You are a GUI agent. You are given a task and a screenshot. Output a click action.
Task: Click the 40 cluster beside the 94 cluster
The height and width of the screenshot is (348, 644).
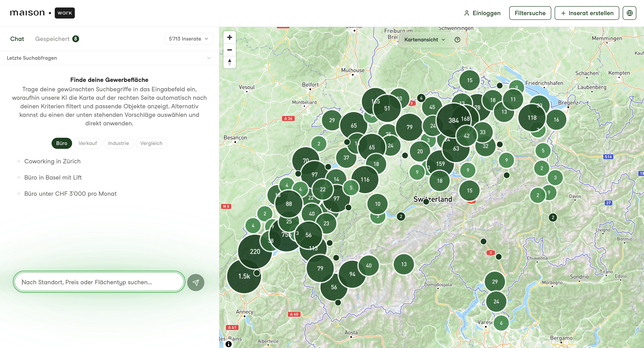point(368,265)
